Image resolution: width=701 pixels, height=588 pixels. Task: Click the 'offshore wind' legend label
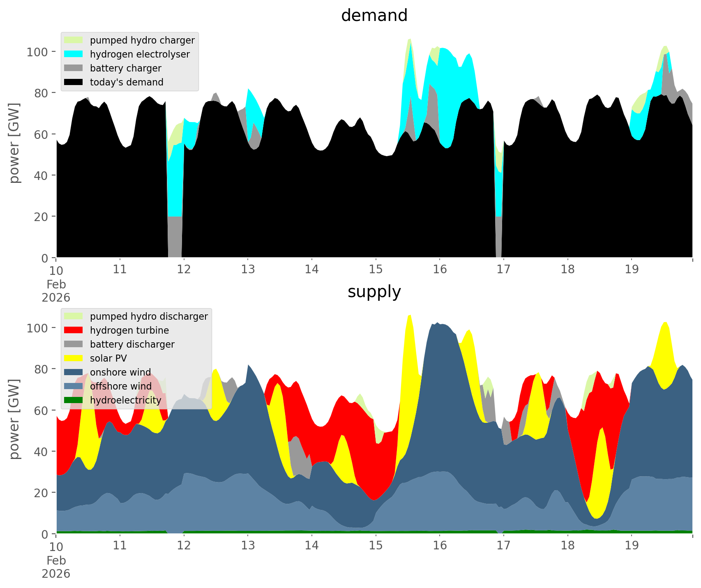pyautogui.click(x=120, y=386)
